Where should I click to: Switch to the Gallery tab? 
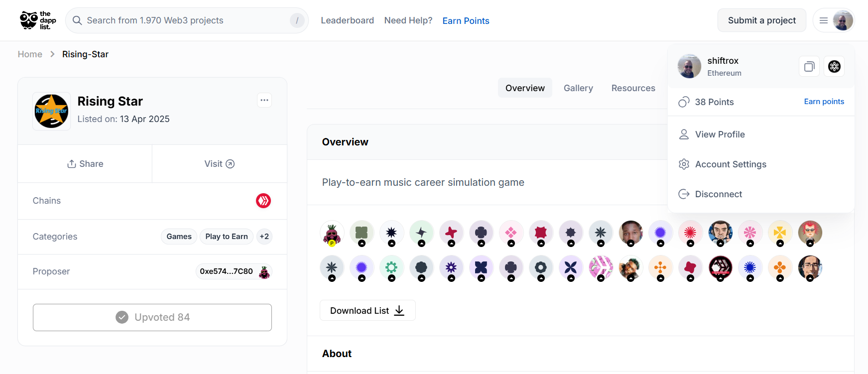point(578,88)
